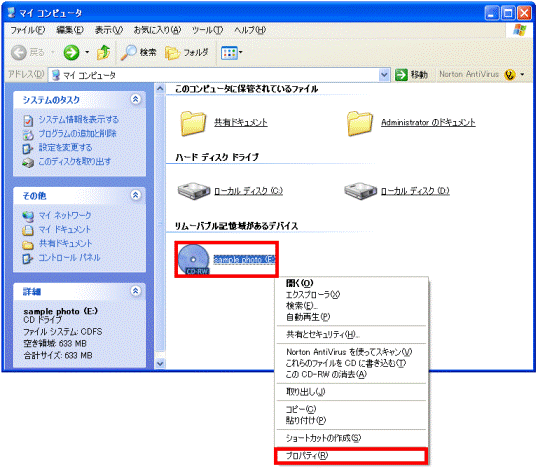
Task: Click the ローカル ディスク (C:) label
Action: (248, 191)
